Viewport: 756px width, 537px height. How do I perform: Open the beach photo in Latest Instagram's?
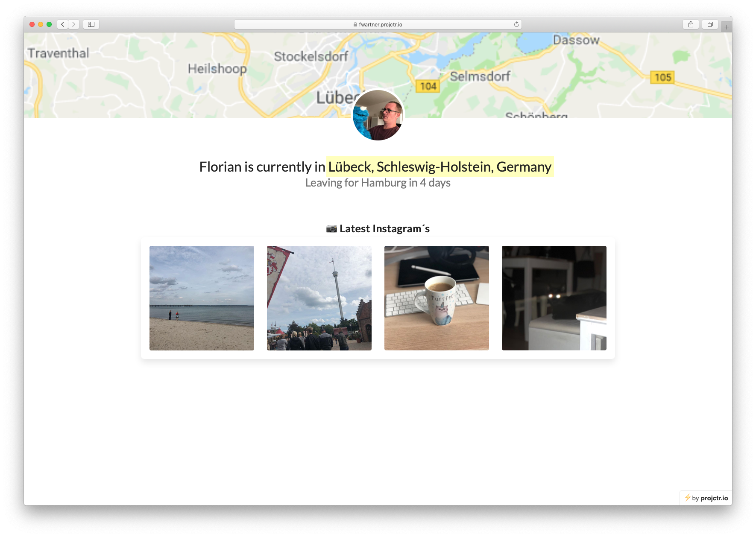pyautogui.click(x=202, y=298)
